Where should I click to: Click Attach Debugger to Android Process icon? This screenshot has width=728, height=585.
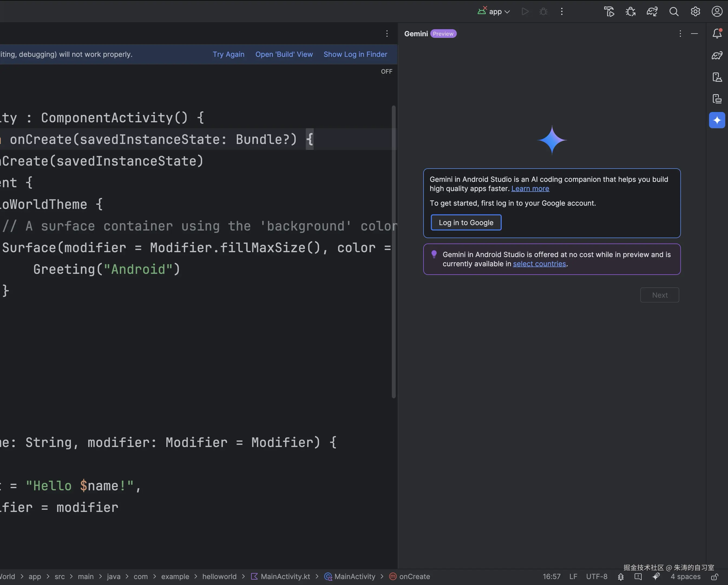click(630, 12)
